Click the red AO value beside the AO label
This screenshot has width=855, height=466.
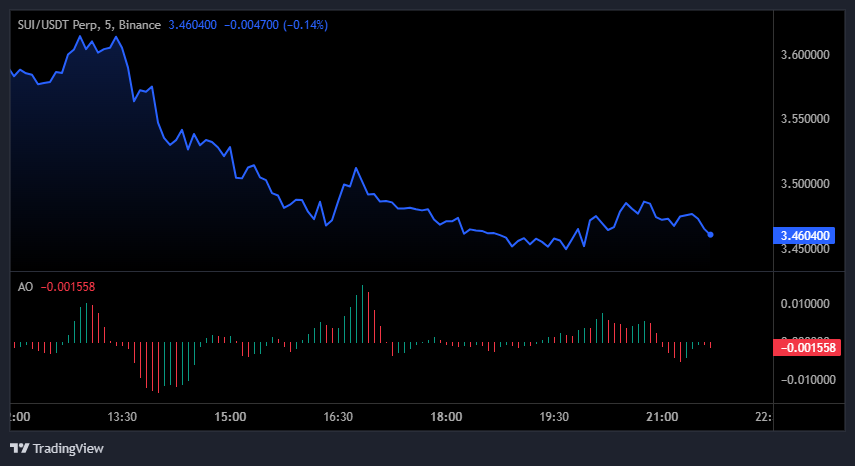pos(68,287)
